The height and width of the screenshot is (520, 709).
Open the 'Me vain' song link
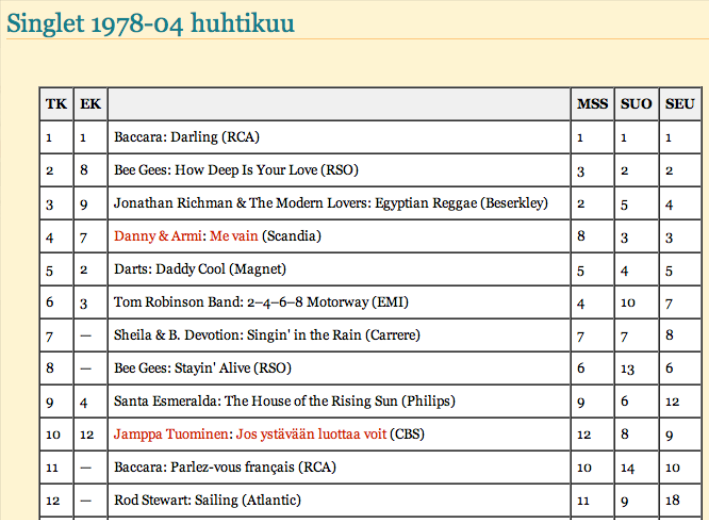click(x=233, y=236)
